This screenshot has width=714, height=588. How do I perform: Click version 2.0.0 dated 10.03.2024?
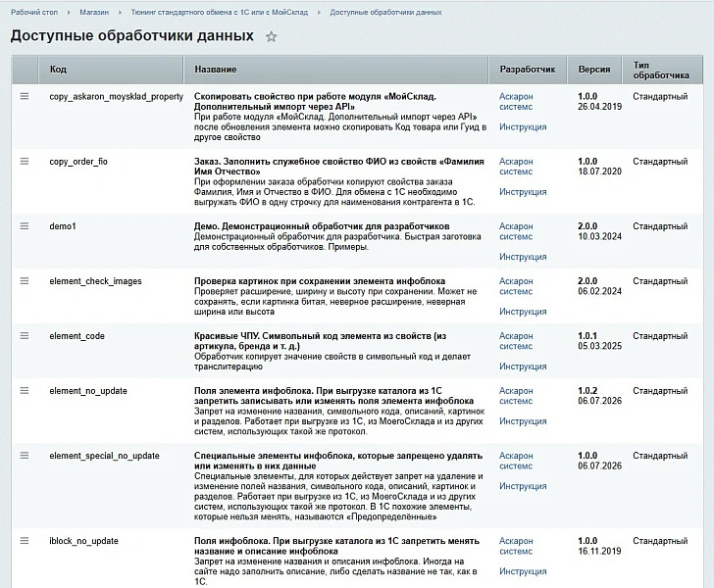pyautogui.click(x=599, y=231)
